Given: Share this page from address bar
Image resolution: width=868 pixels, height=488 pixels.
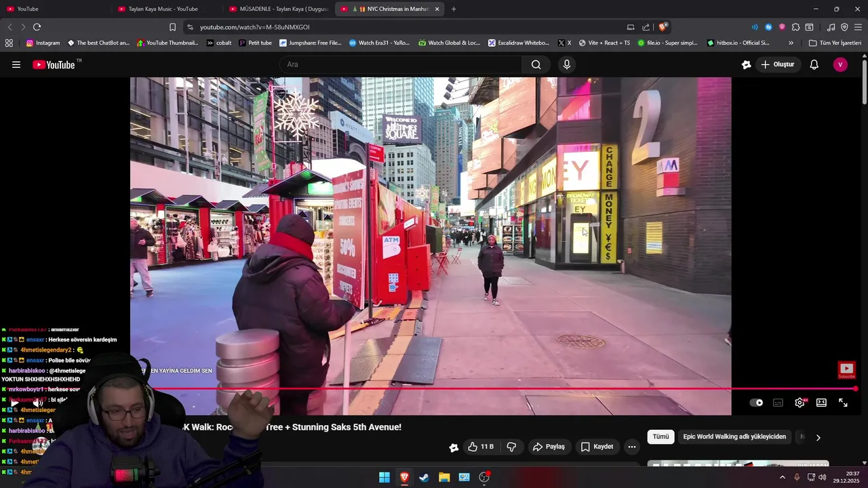Looking at the screenshot, I should click(x=646, y=27).
